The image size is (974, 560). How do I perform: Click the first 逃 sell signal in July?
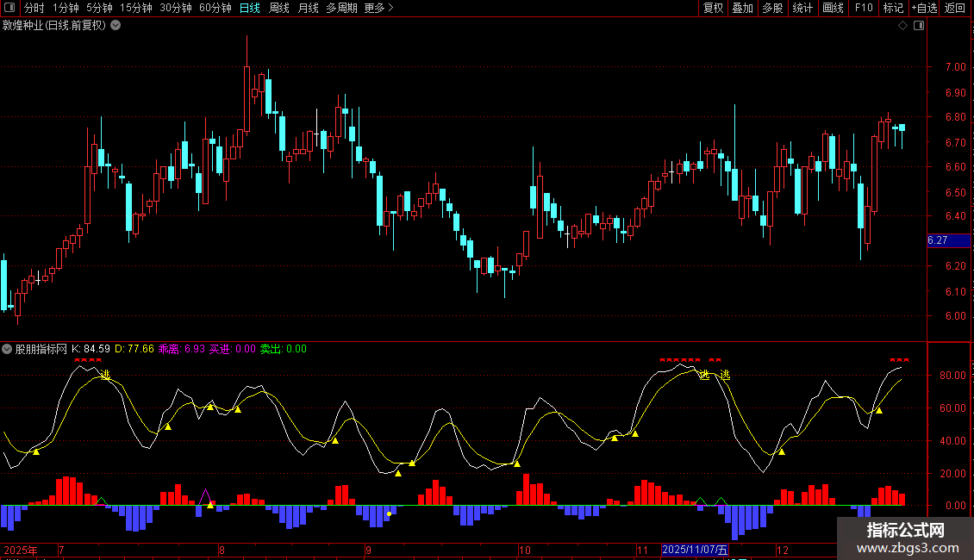click(x=105, y=375)
